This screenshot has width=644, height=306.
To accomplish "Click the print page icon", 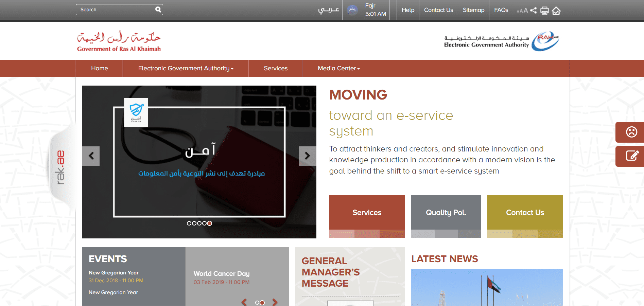I will click(544, 11).
